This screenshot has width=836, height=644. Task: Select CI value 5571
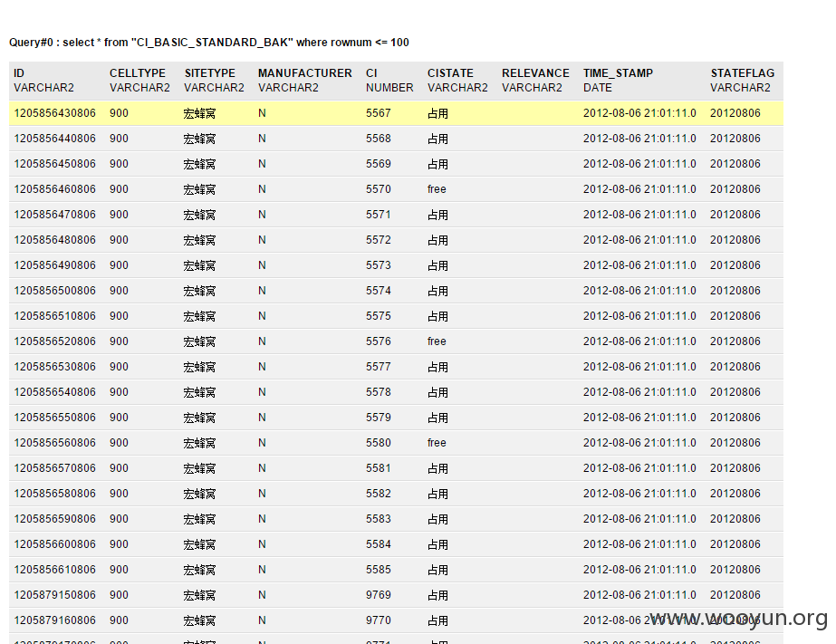point(379,215)
